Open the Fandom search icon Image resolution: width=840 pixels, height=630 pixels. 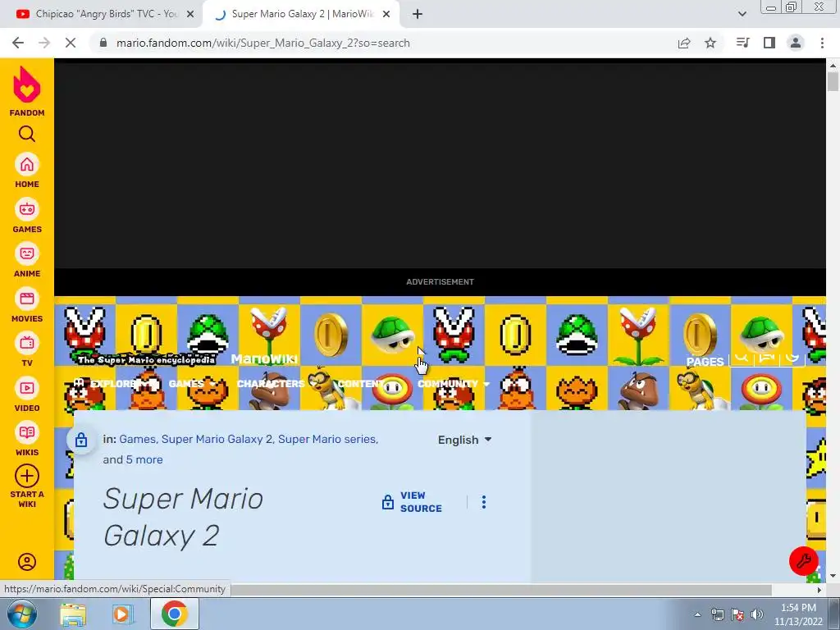coord(27,134)
